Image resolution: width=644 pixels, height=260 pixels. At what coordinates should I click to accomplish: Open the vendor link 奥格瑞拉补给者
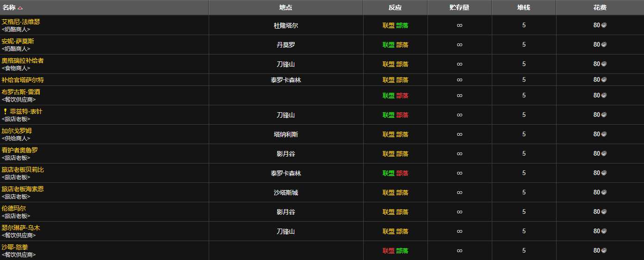pyautogui.click(x=23, y=60)
